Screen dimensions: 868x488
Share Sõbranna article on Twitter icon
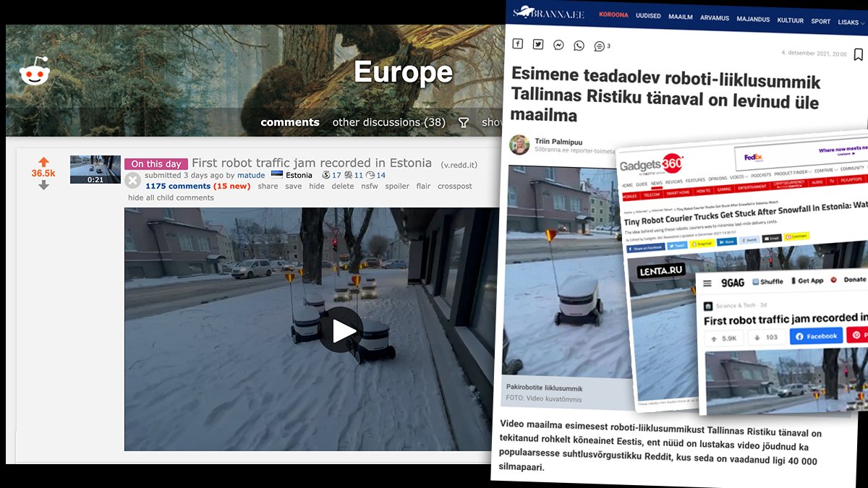pos(538,44)
